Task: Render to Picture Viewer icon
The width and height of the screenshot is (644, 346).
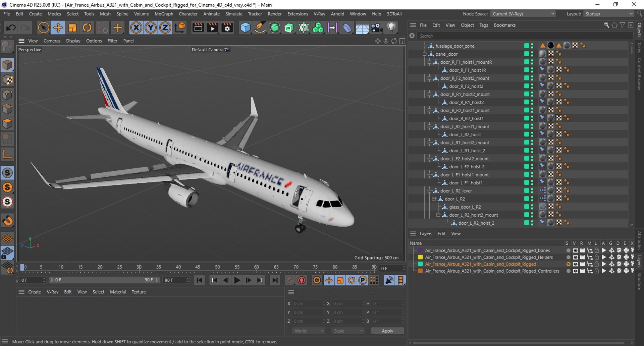Action: point(213,28)
